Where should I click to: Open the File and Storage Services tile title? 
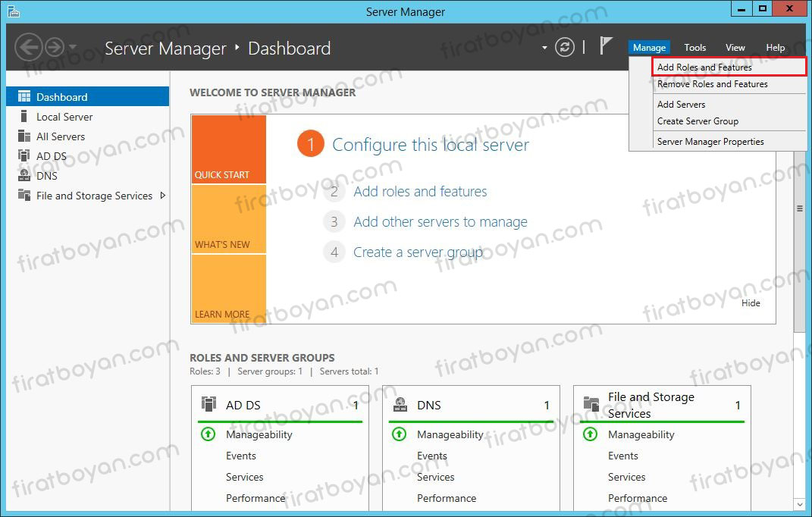pos(651,405)
